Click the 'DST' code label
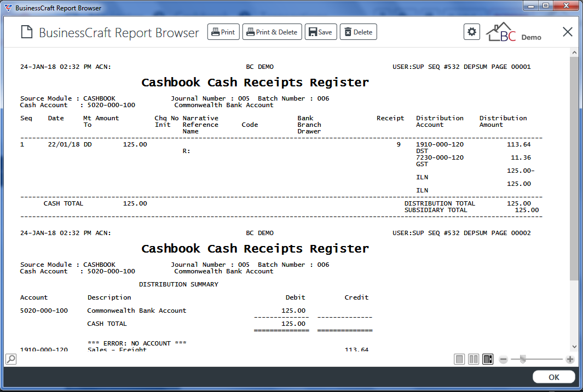The height and width of the screenshot is (392, 583). coord(422,151)
